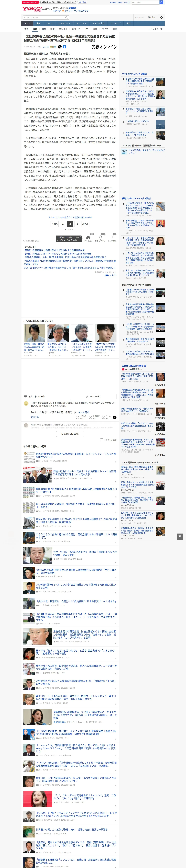This screenshot has width=186, height=868.
Task: Click the わかりやすい lightbulb reaction
Action: (x=100, y=238)
